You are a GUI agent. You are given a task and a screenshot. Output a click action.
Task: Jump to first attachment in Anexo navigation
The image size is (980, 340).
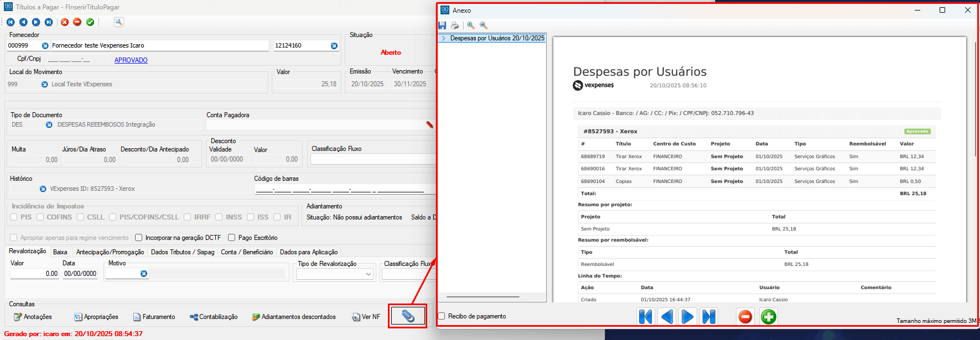click(x=645, y=317)
